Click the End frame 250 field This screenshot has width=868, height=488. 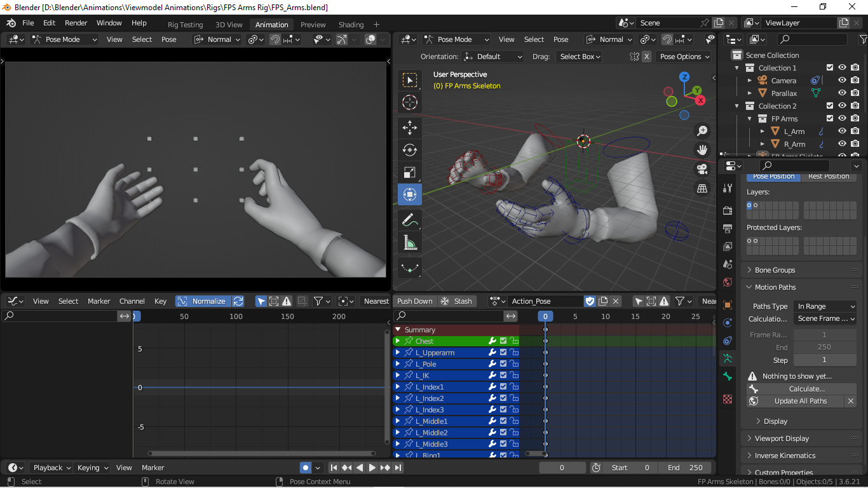coord(685,468)
